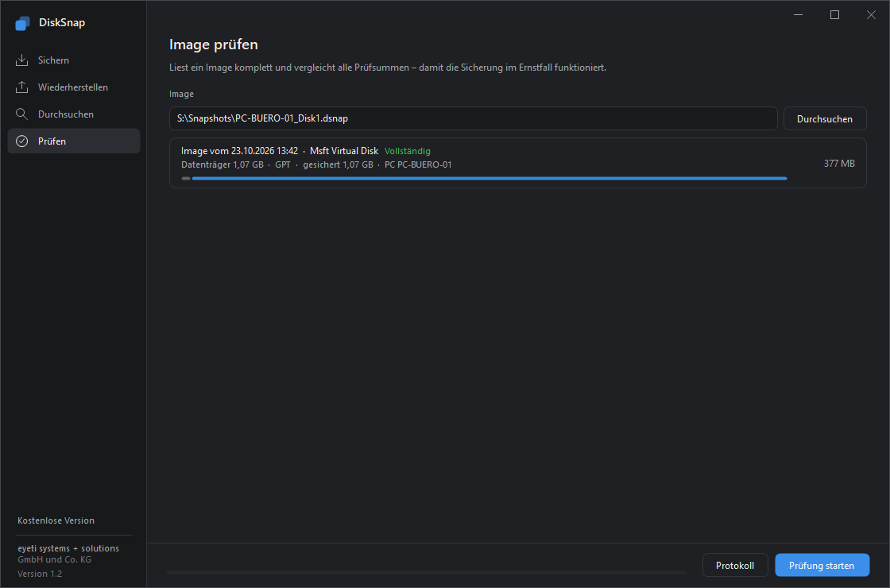Click the gesichert 1,07 GB text
Screen dimensions: 890x588
339,164
